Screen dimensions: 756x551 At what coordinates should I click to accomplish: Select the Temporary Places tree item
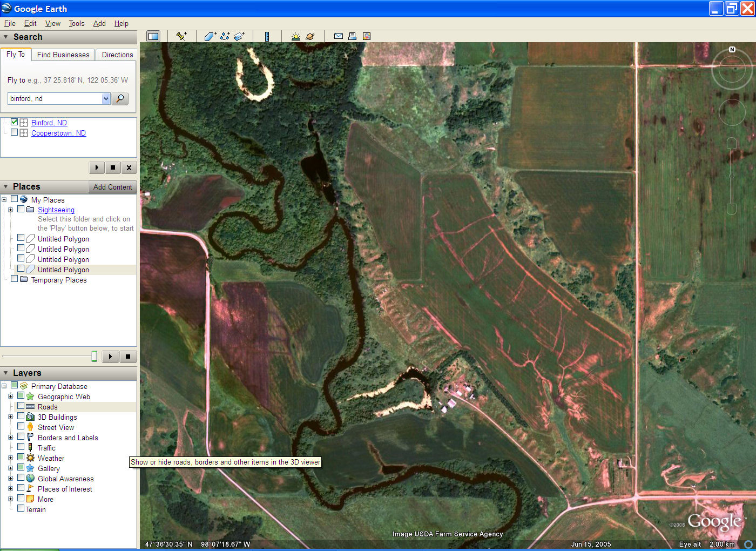[59, 280]
